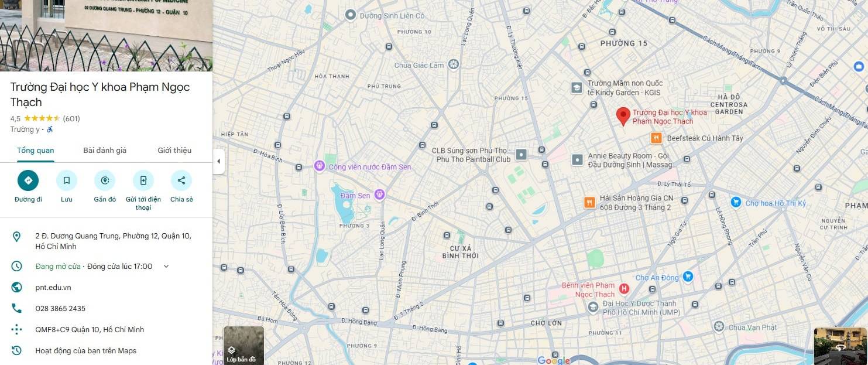This screenshot has height=365, width=868.
Task: Click address 2 Đ. Dương Quang Trung
Action: coord(113,241)
